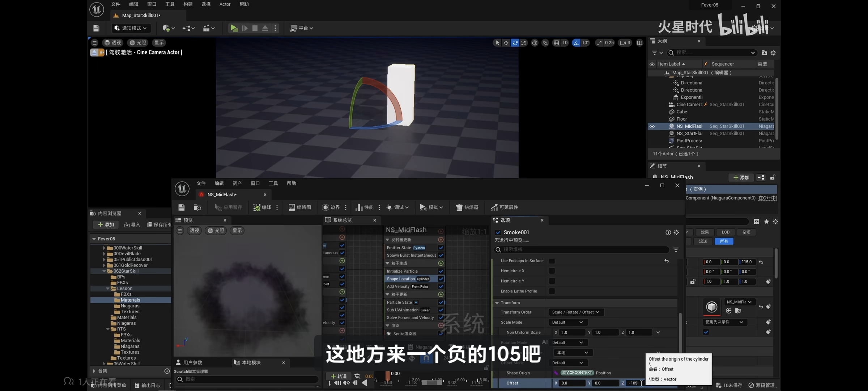This screenshot has height=391, width=868.
Task: Click the 添加 button in details panel
Action: point(741,177)
